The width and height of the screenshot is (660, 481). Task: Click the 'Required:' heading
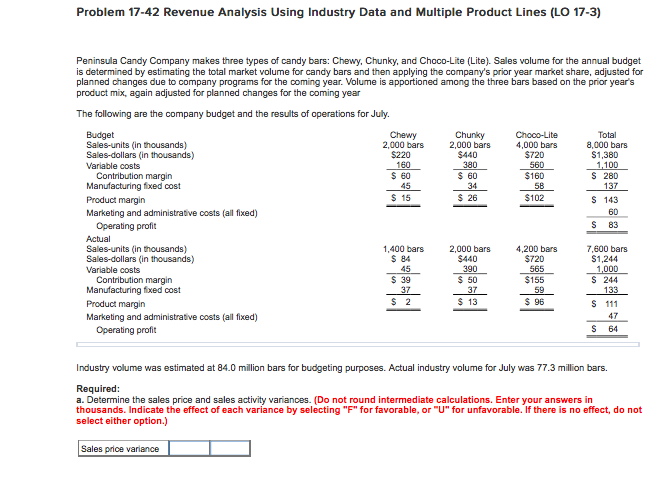coord(98,389)
